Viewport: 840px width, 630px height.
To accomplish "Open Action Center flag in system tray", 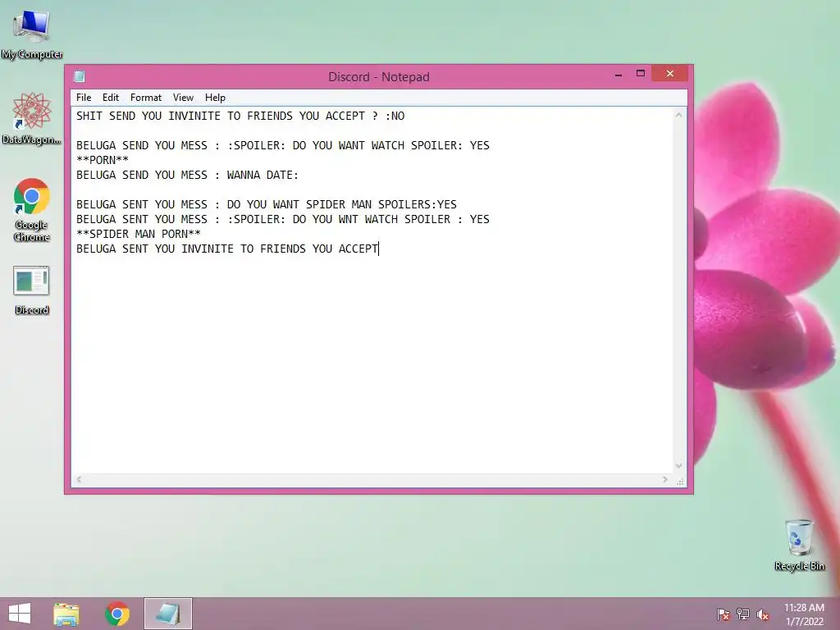I will click(724, 614).
